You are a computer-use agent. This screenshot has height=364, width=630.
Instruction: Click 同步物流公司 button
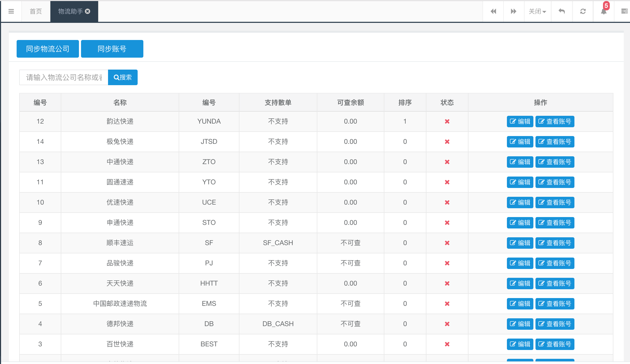pyautogui.click(x=48, y=49)
